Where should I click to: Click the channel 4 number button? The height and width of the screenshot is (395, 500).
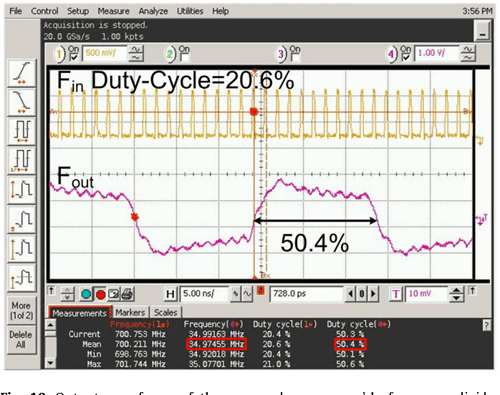click(391, 54)
